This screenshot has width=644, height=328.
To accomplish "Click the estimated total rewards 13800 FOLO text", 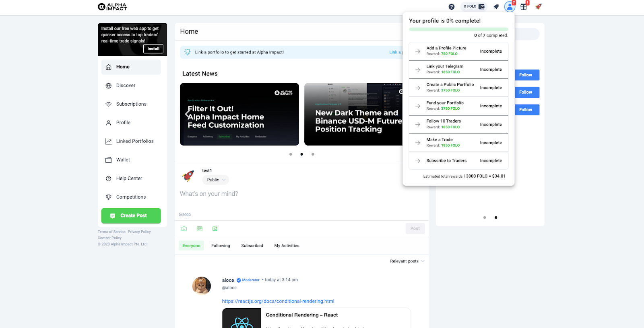I will pyautogui.click(x=464, y=176).
